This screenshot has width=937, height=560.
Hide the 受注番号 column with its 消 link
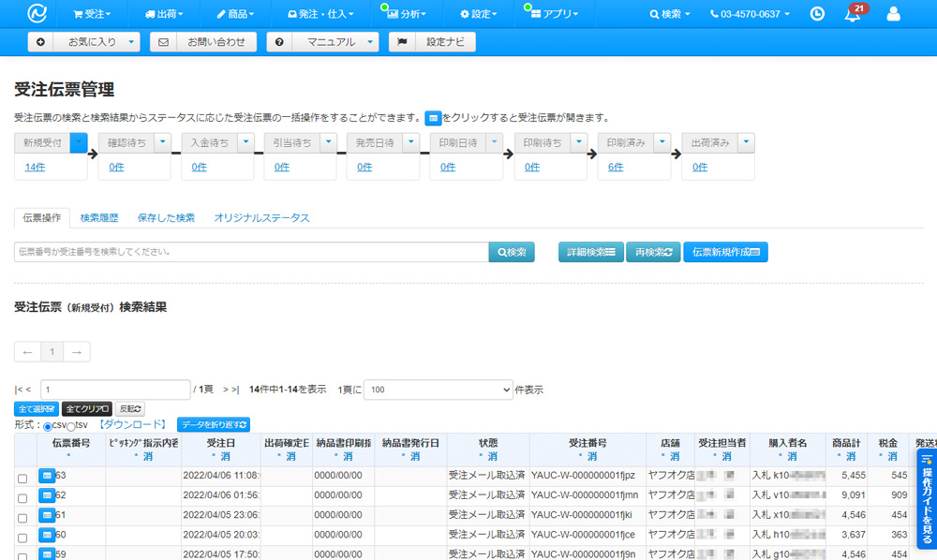coord(591,457)
